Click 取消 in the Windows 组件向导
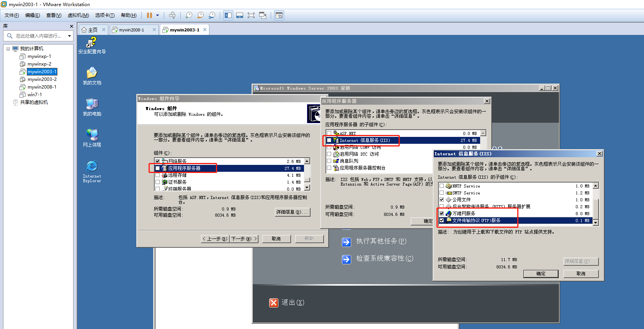Image resolution: width=644 pixels, height=329 pixels. click(276, 239)
